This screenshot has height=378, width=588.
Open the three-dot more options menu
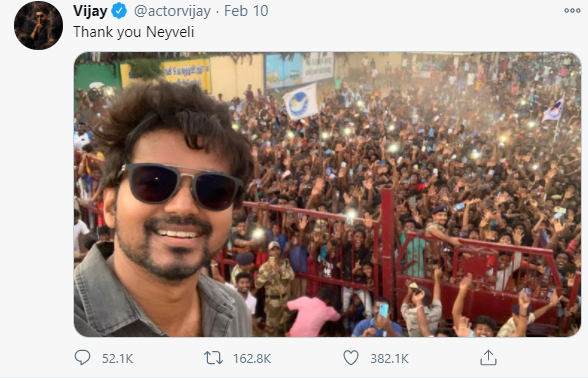(572, 11)
